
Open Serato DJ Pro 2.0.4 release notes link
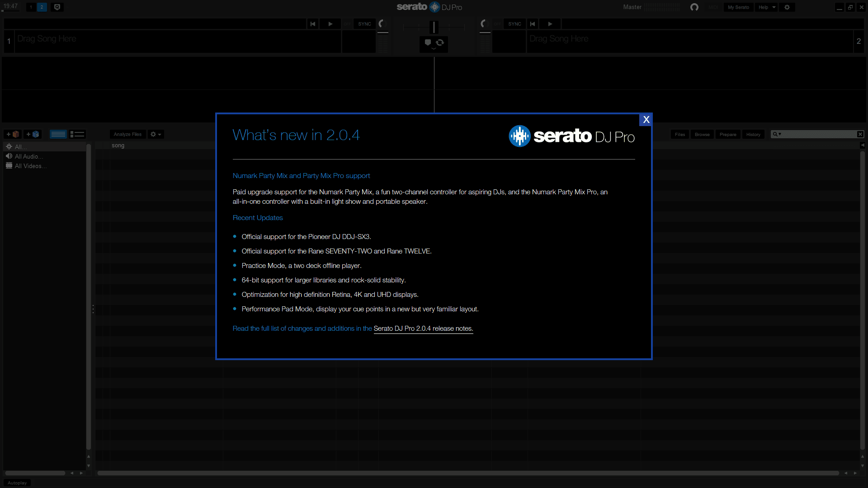coord(423,328)
